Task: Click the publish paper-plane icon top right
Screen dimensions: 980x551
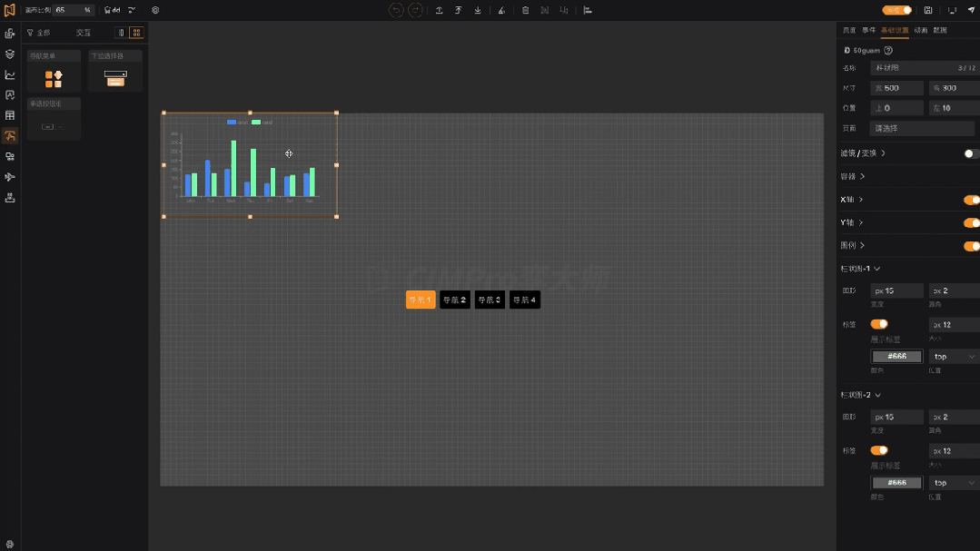Action: tap(971, 10)
